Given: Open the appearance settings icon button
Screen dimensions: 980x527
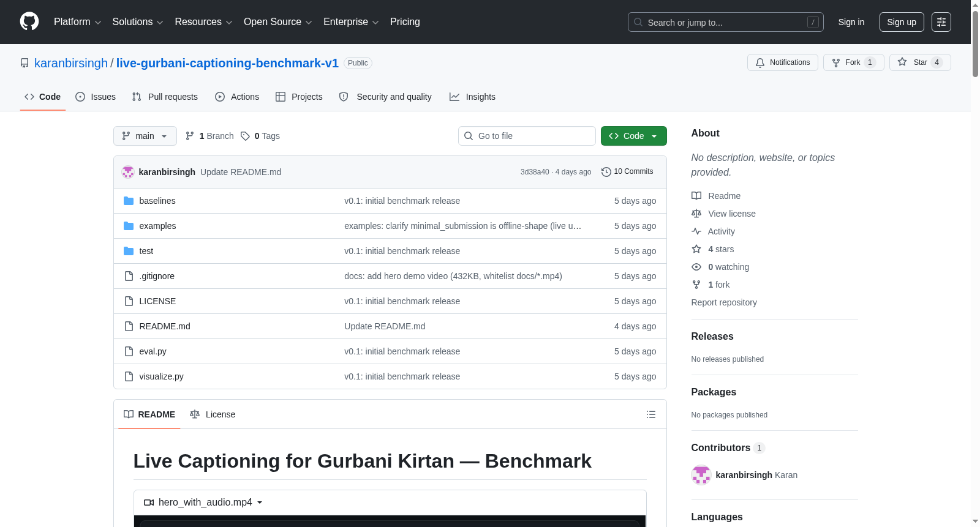Looking at the screenshot, I should point(941,22).
